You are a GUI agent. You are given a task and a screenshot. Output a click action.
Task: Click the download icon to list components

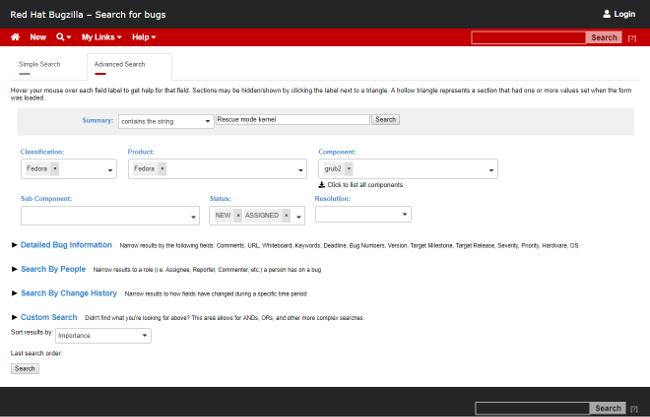pos(321,184)
